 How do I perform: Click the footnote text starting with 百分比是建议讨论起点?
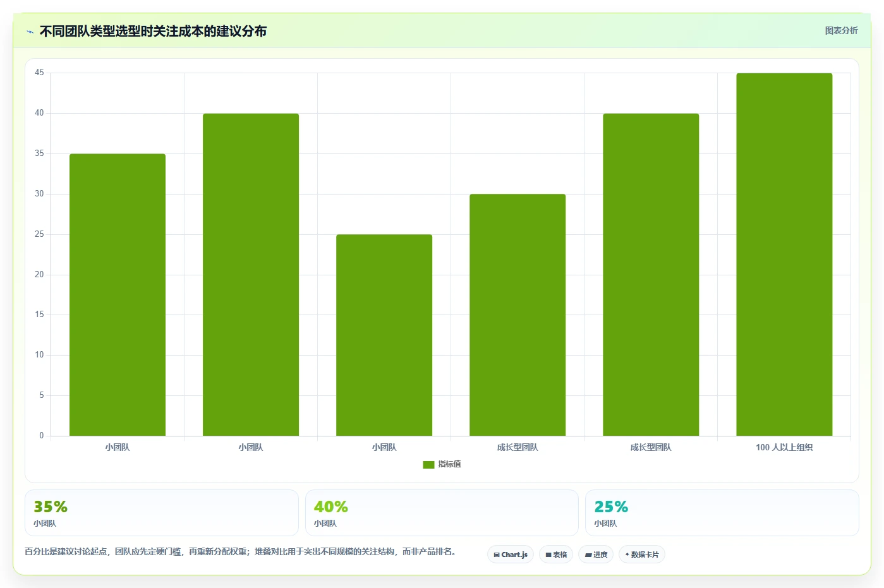(x=241, y=551)
